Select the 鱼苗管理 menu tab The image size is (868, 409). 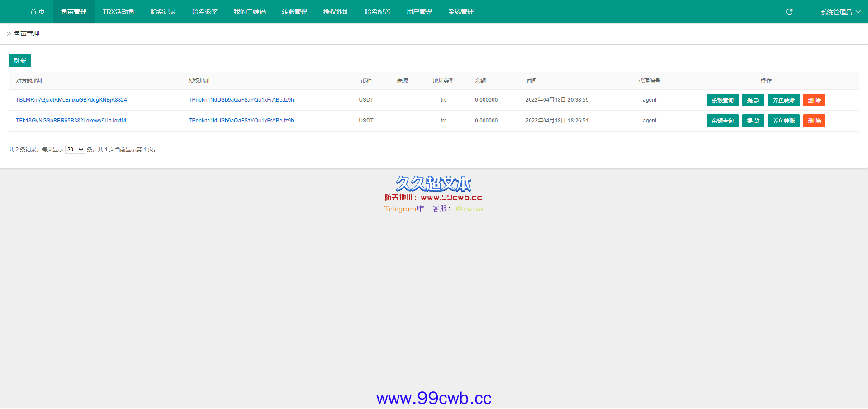point(74,12)
